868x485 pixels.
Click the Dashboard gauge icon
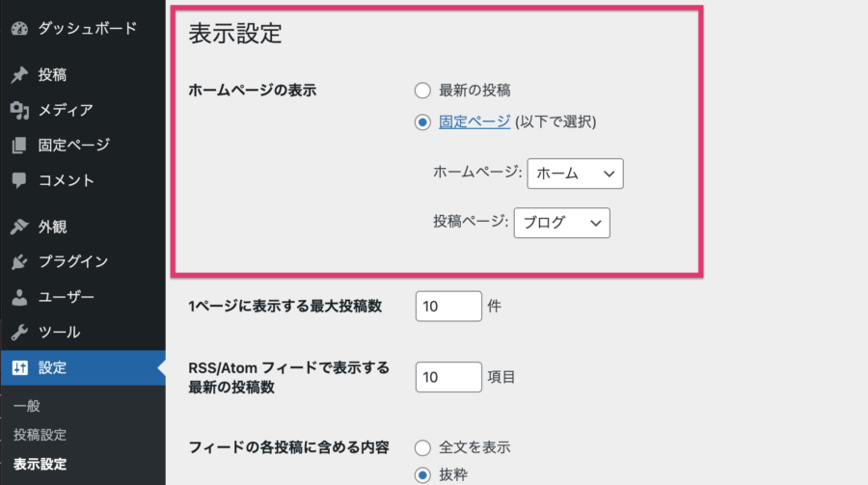click(19, 28)
